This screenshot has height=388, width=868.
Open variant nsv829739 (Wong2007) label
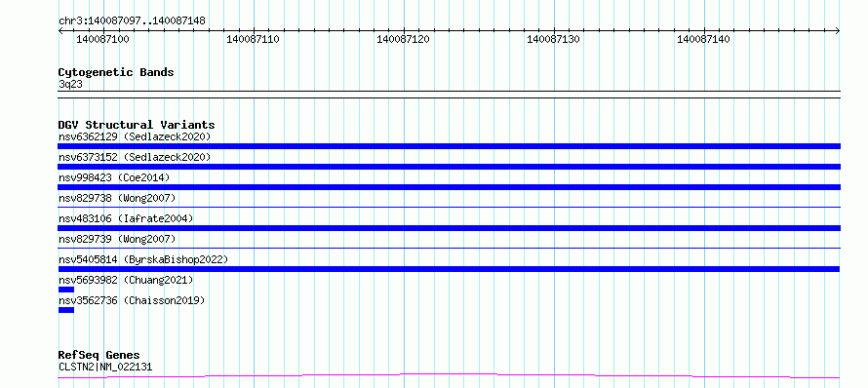click(x=117, y=239)
